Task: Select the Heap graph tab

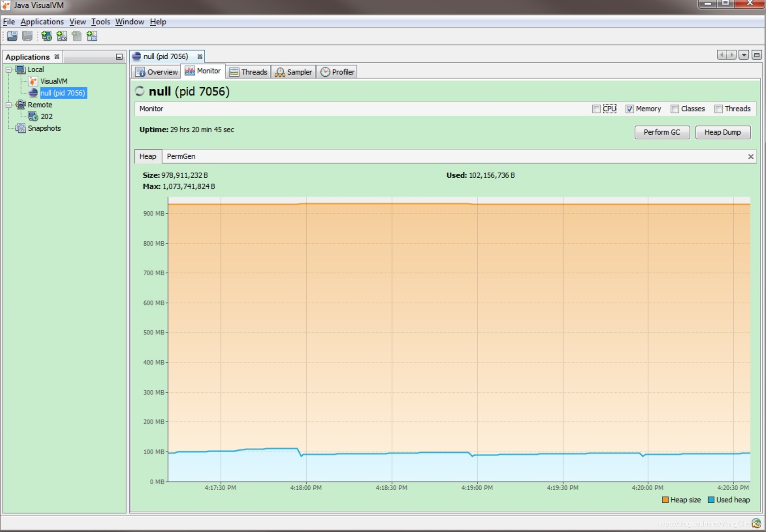Action: click(x=148, y=157)
